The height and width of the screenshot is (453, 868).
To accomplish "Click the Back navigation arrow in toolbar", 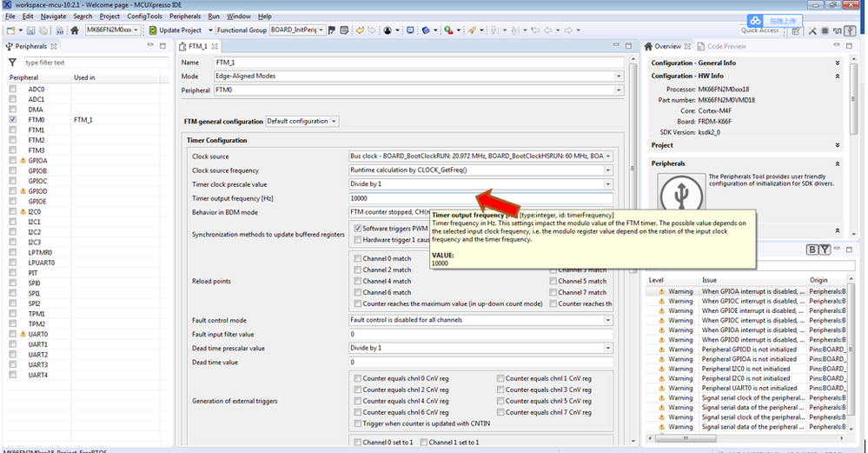I will (548, 30).
